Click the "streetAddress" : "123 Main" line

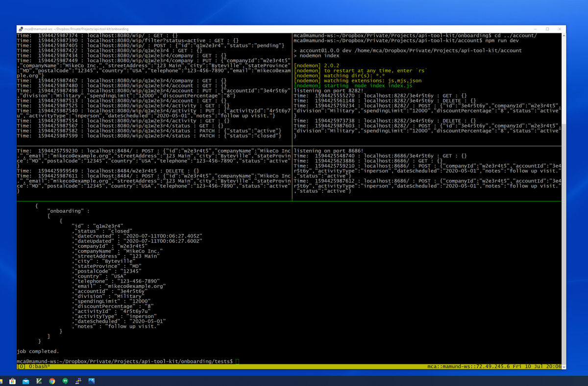(x=115, y=256)
